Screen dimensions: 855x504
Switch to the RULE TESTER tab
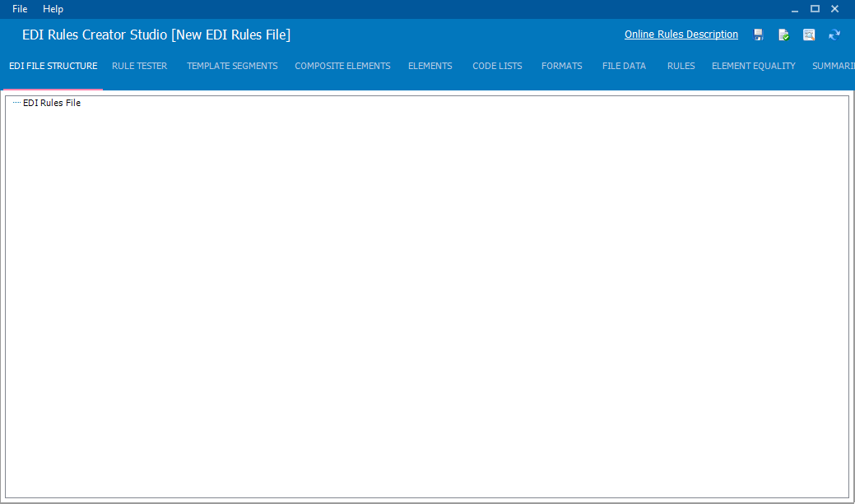click(139, 66)
